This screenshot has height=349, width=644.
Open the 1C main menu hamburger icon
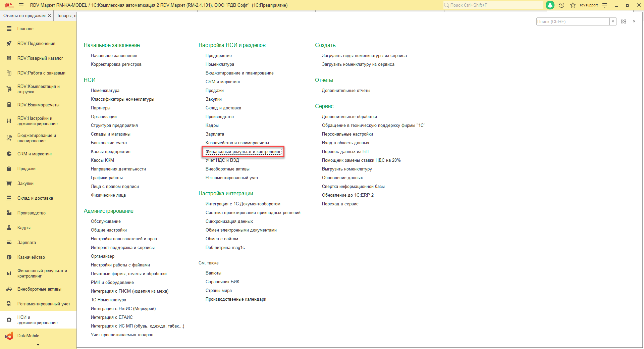coord(21,5)
